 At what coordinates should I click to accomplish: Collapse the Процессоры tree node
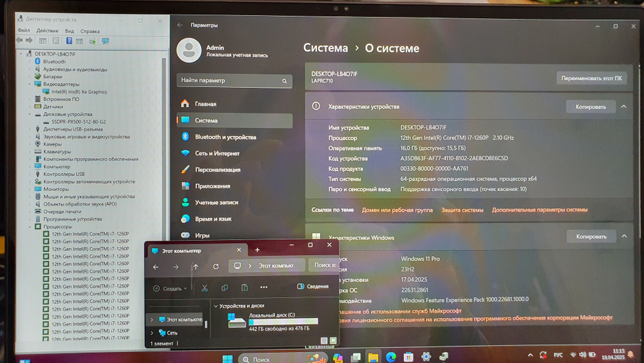(x=30, y=226)
